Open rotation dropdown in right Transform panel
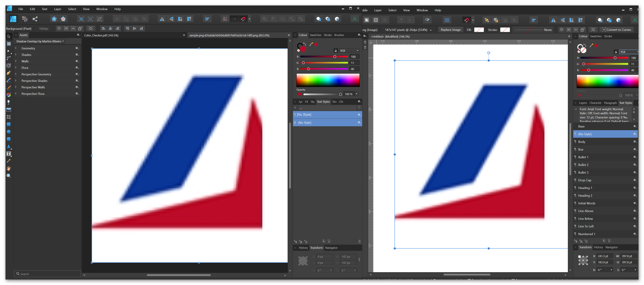 (611, 270)
